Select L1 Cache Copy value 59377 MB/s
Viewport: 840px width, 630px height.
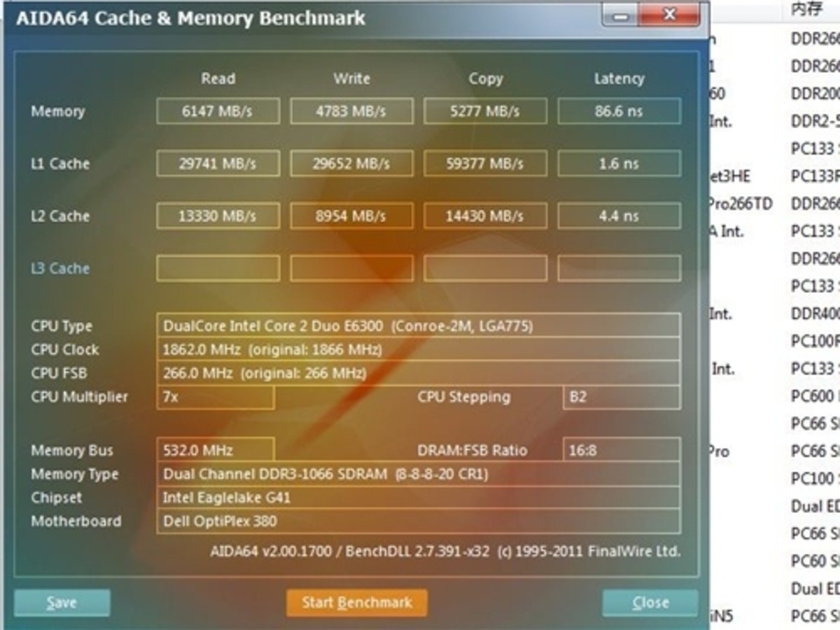point(486,164)
